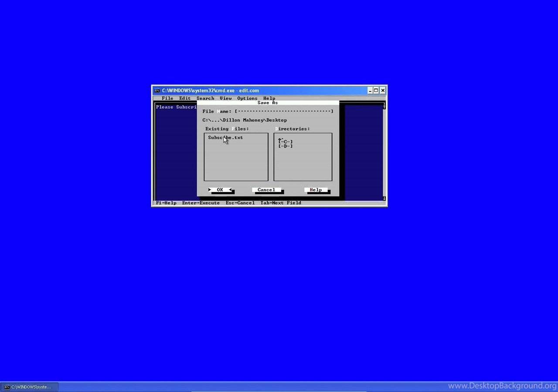Screen dimensions: 558x392
Task: Open the View menu
Action: [225, 98]
